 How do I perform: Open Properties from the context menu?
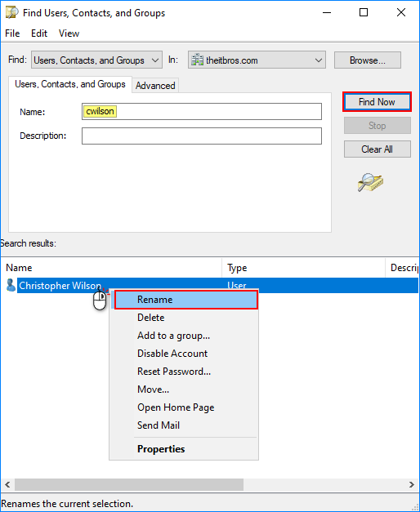coord(184,449)
